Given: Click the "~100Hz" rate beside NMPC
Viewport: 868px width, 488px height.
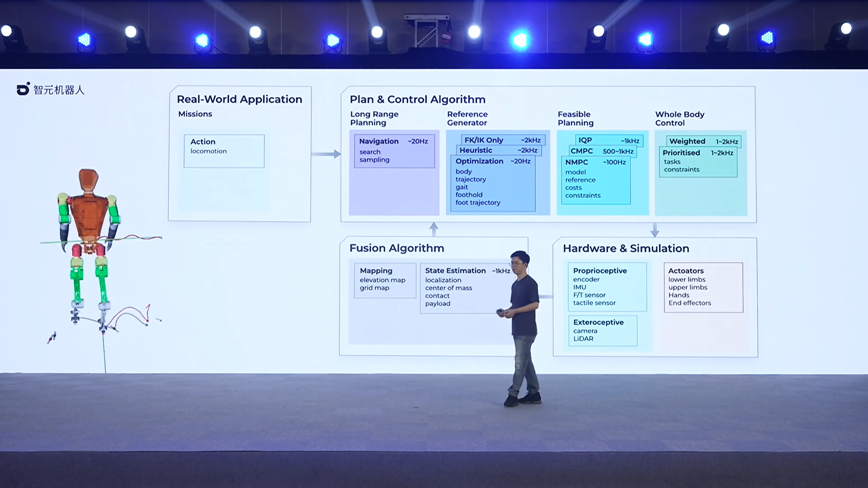Looking at the screenshot, I should (x=614, y=162).
